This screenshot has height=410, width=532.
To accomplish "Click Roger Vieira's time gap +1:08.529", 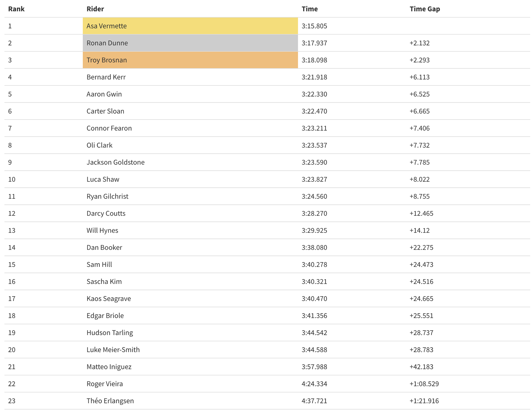I will pyautogui.click(x=424, y=384).
